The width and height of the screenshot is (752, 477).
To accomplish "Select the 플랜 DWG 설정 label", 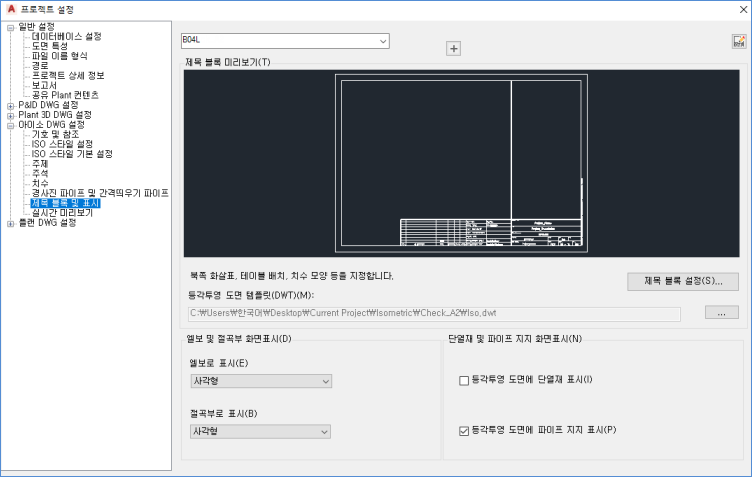I will tap(47, 223).
